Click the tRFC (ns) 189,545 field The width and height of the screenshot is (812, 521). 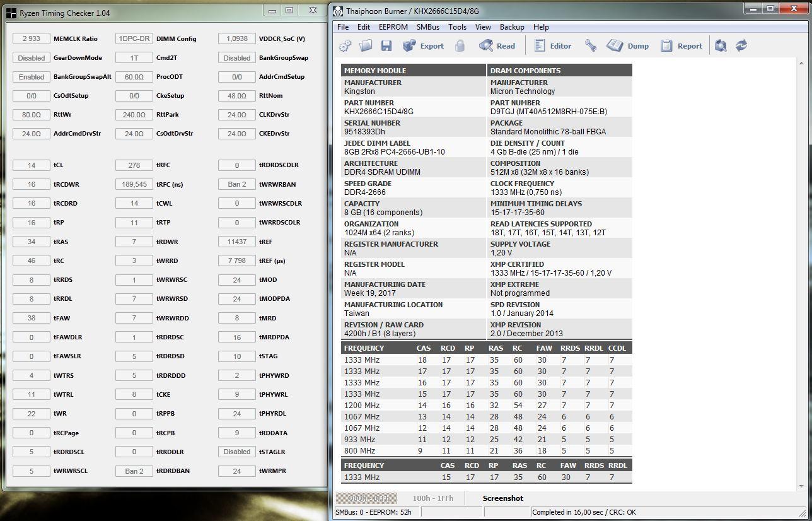click(x=134, y=184)
